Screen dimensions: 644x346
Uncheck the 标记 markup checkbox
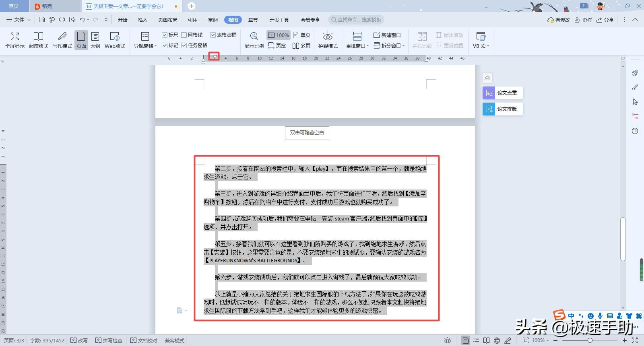click(165, 45)
